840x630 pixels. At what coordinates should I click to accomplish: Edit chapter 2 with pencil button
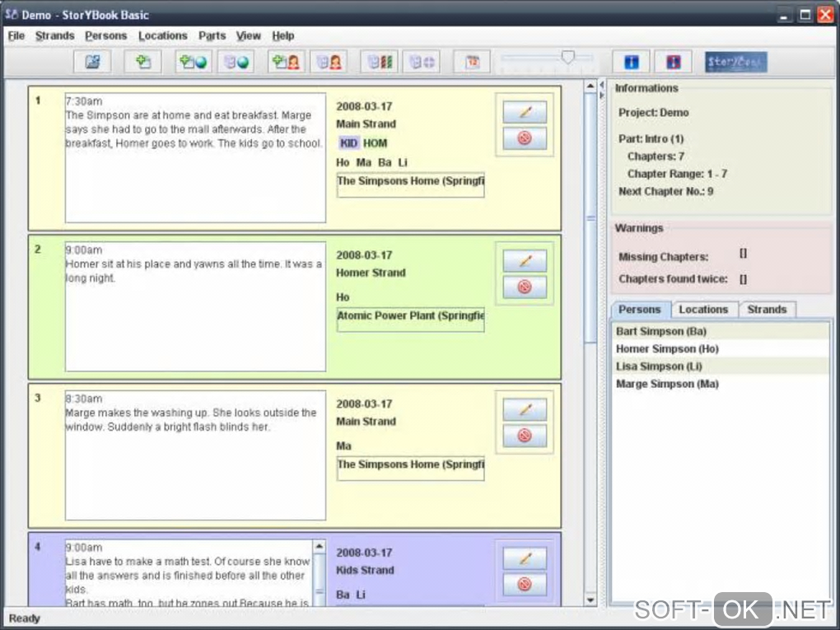[x=525, y=261]
